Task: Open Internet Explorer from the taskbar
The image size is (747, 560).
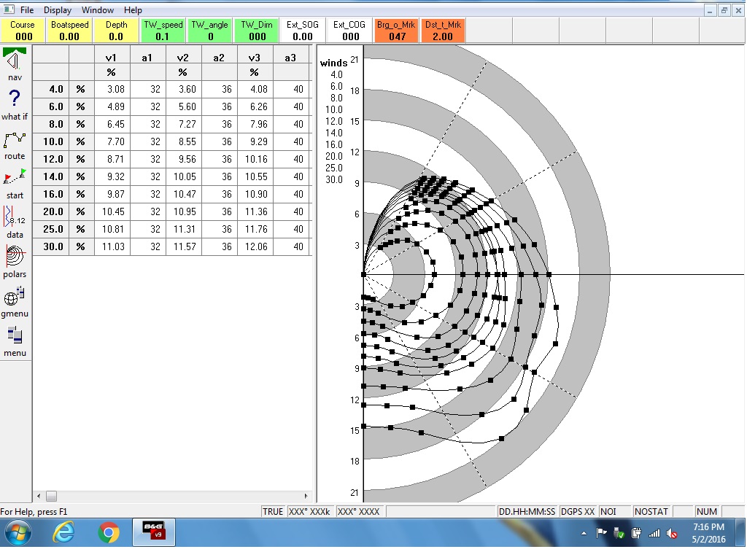Action: (x=64, y=533)
